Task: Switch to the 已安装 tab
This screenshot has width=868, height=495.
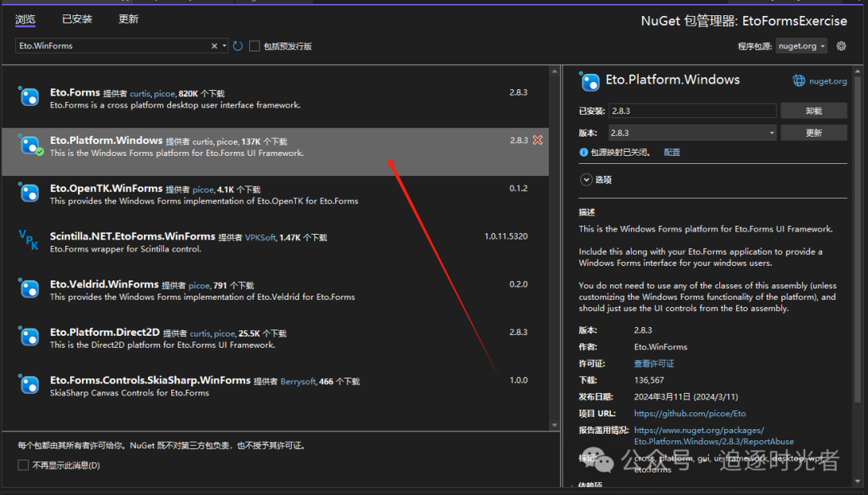Action: [77, 19]
